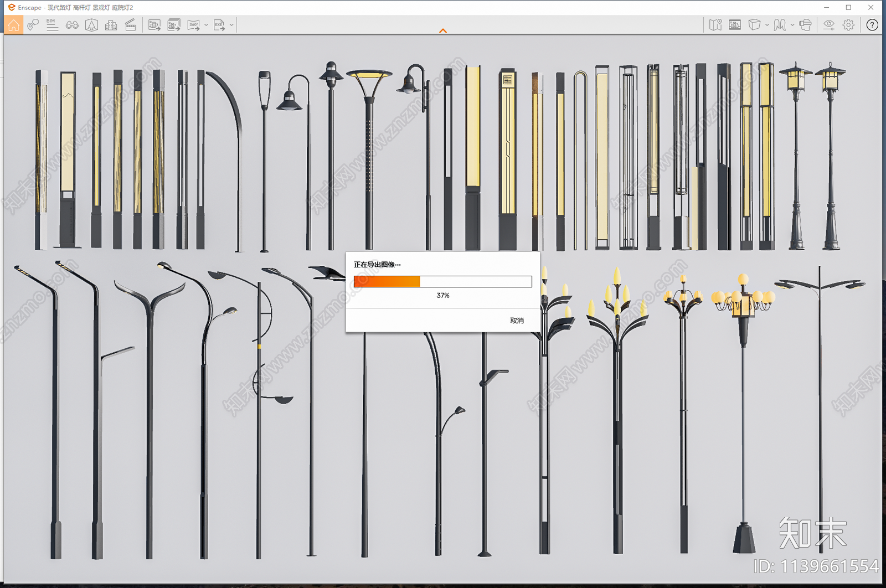
Task: Close the Enscape window
Action: tap(871, 8)
